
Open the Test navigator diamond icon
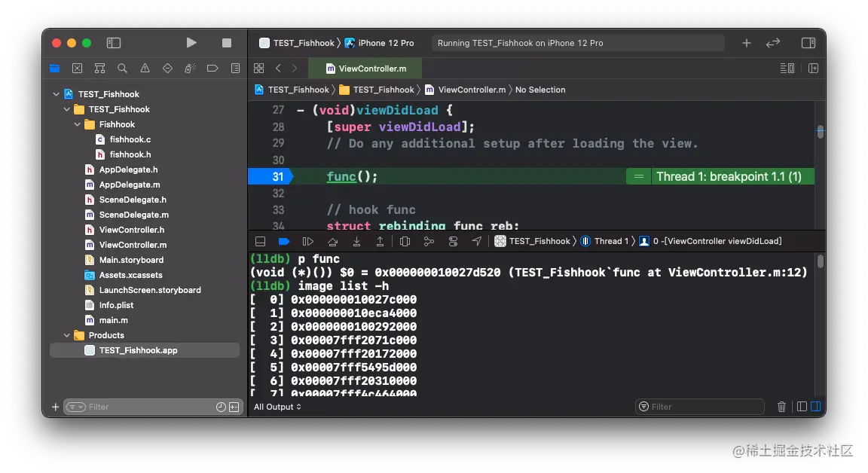(x=168, y=68)
